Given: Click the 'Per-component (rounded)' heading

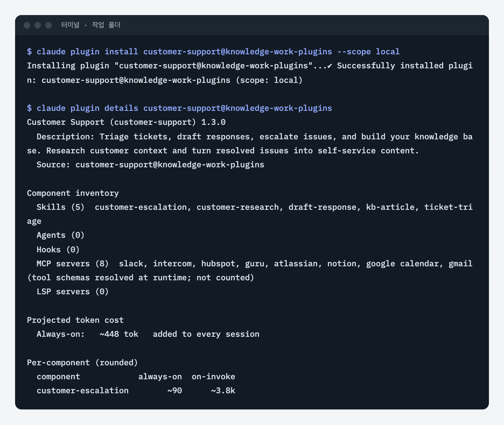Looking at the screenshot, I should pos(82,362).
